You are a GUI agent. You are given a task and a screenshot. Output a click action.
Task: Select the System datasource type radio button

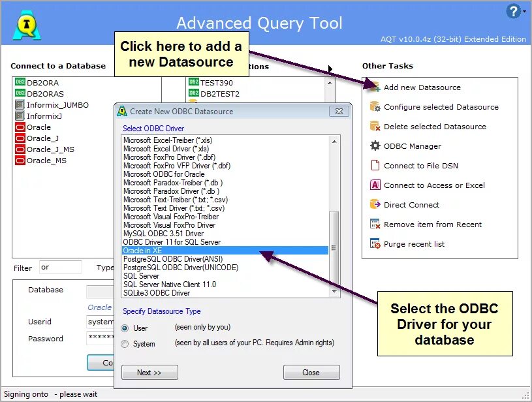125,344
